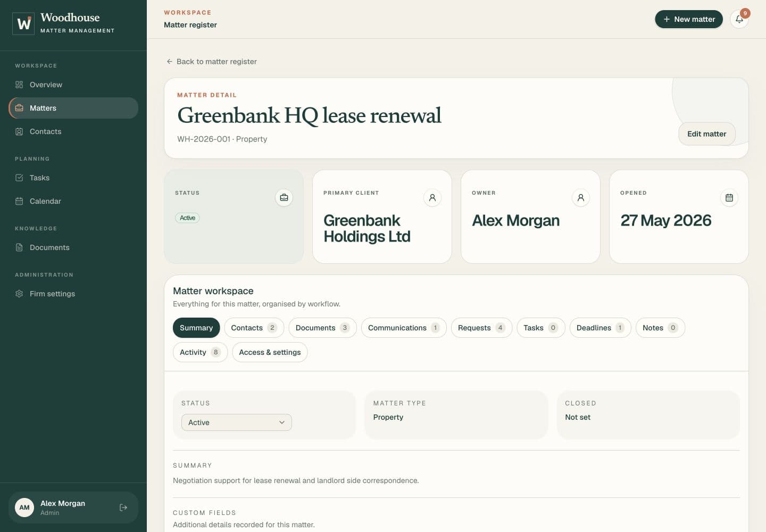The image size is (766, 532).
Task: Open the Notes tab
Action: click(660, 328)
